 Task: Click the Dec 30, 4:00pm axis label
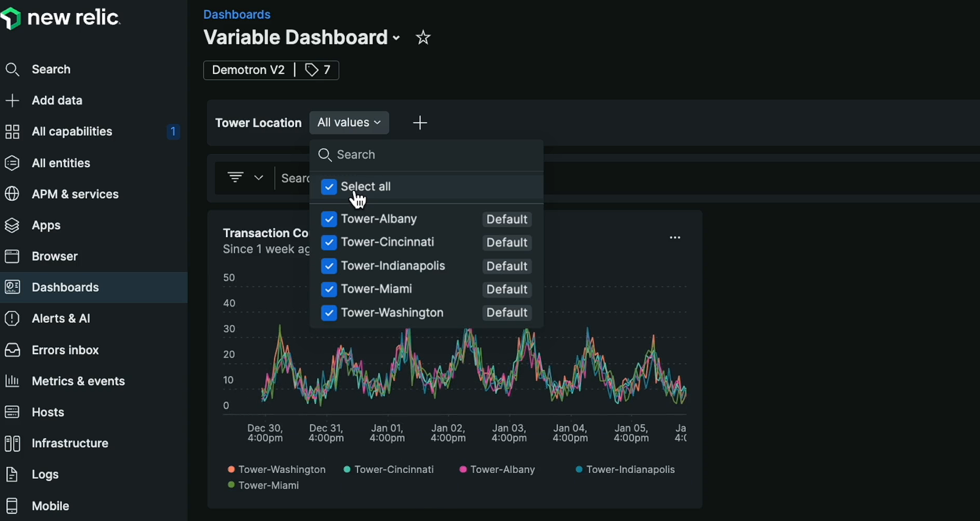265,433
